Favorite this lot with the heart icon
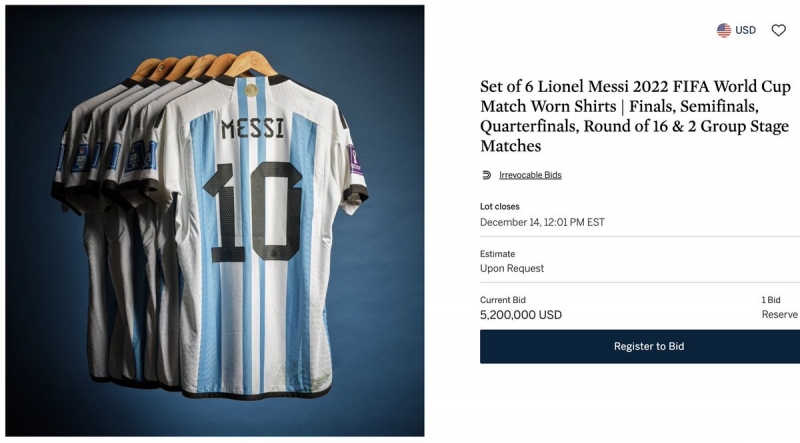 point(778,30)
